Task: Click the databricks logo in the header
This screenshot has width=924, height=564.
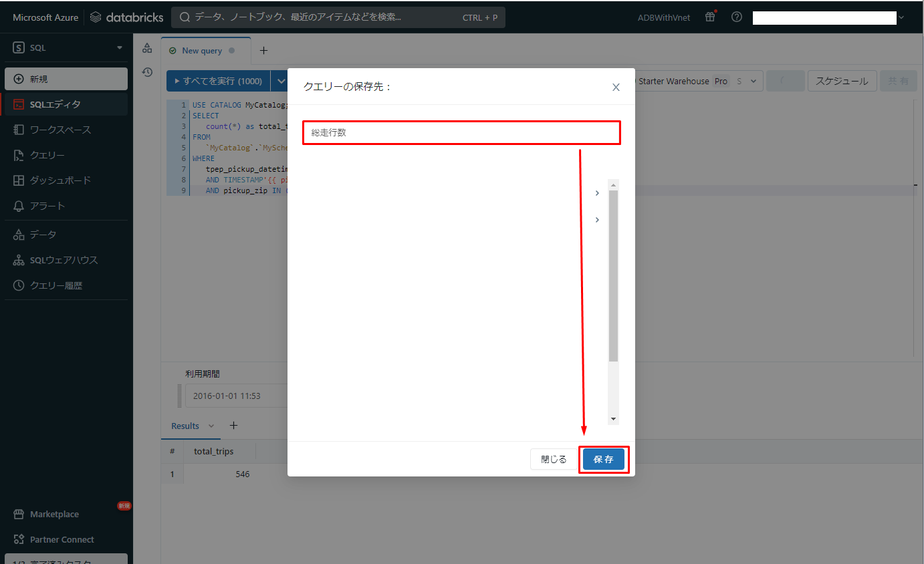Action: [x=126, y=17]
